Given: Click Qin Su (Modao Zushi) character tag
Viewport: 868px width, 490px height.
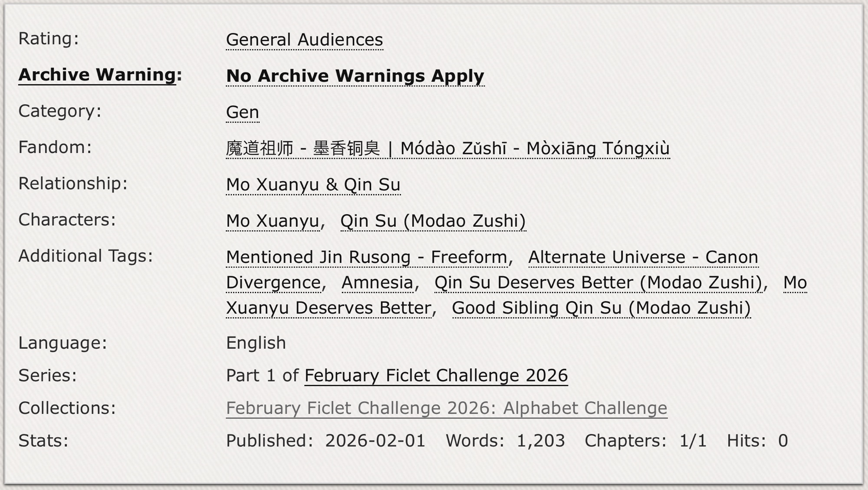Looking at the screenshot, I should coord(433,221).
